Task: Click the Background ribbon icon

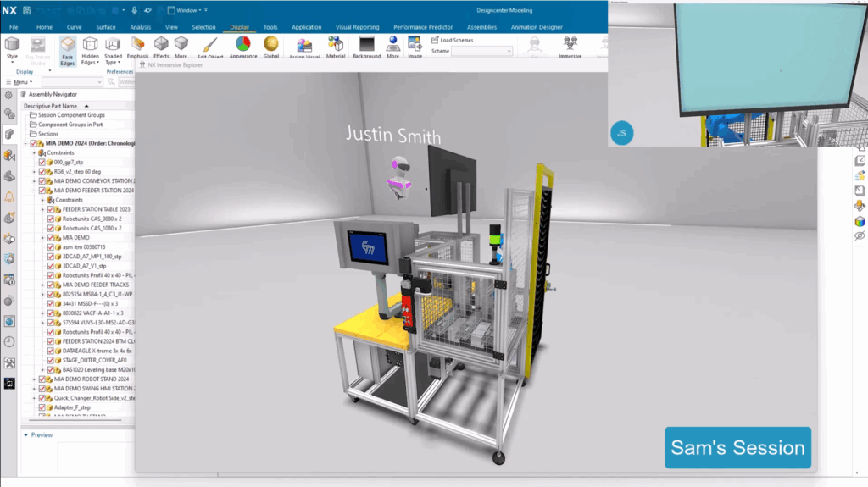Action: 366,47
